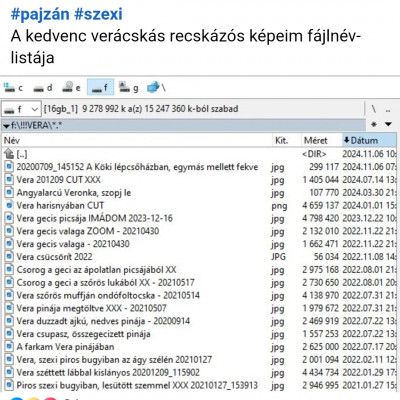Viewport: 400px width, 400px height.
Task: Click the file icon of the 4 798 420 row
Action: [x=9, y=218]
